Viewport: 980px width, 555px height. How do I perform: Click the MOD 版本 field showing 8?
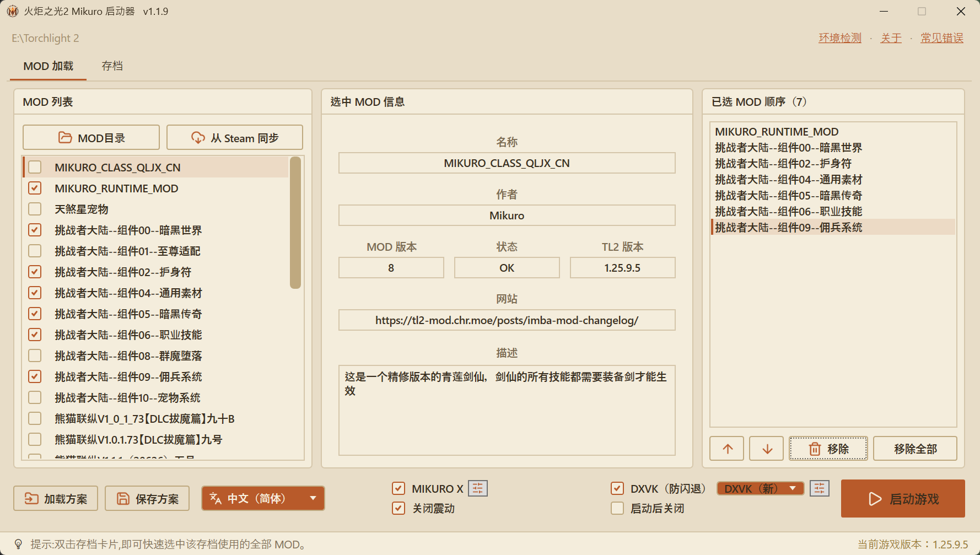(x=391, y=268)
